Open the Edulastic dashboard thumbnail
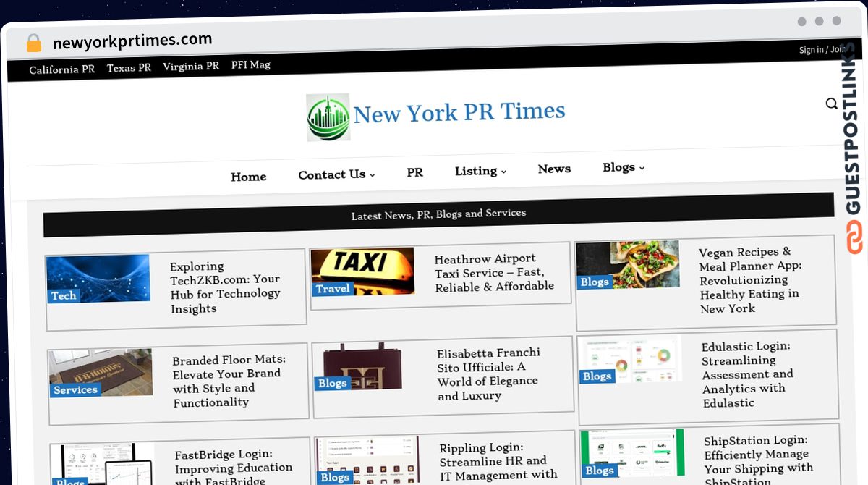Image resolution: width=868 pixels, height=485 pixels. click(631, 360)
